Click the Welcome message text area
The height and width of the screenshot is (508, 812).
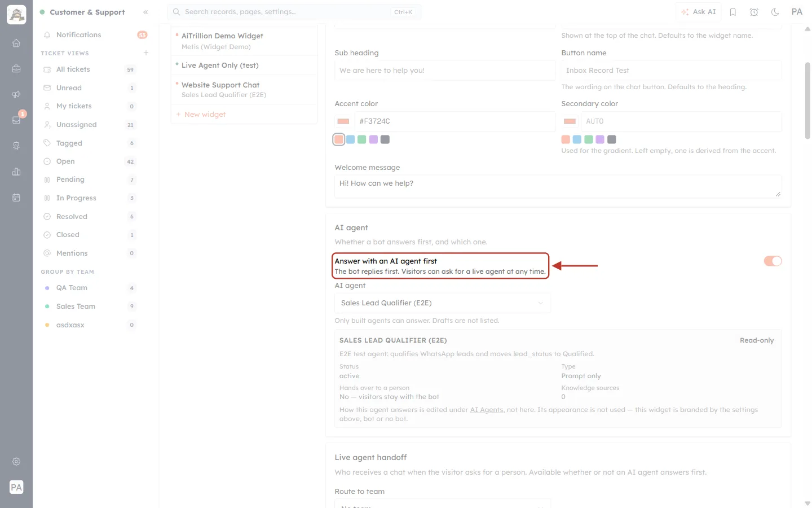[x=558, y=187]
